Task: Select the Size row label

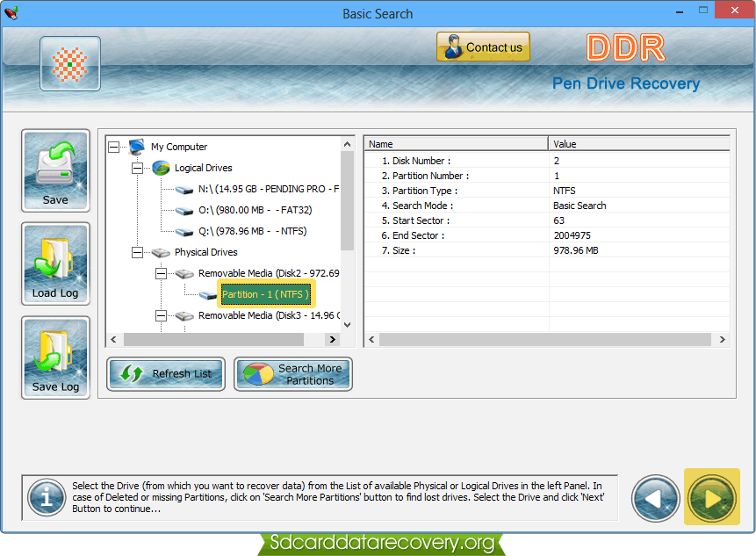Action: point(399,250)
